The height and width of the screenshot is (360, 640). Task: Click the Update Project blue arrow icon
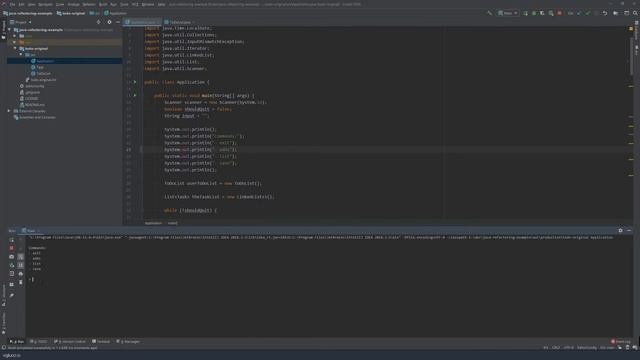pyautogui.click(x=579, y=13)
